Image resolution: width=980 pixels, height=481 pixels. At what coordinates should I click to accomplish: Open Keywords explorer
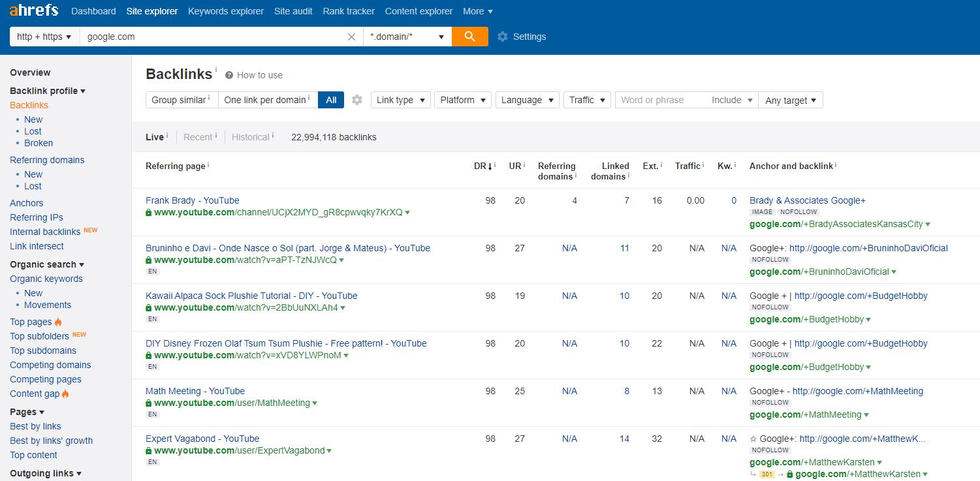226,11
